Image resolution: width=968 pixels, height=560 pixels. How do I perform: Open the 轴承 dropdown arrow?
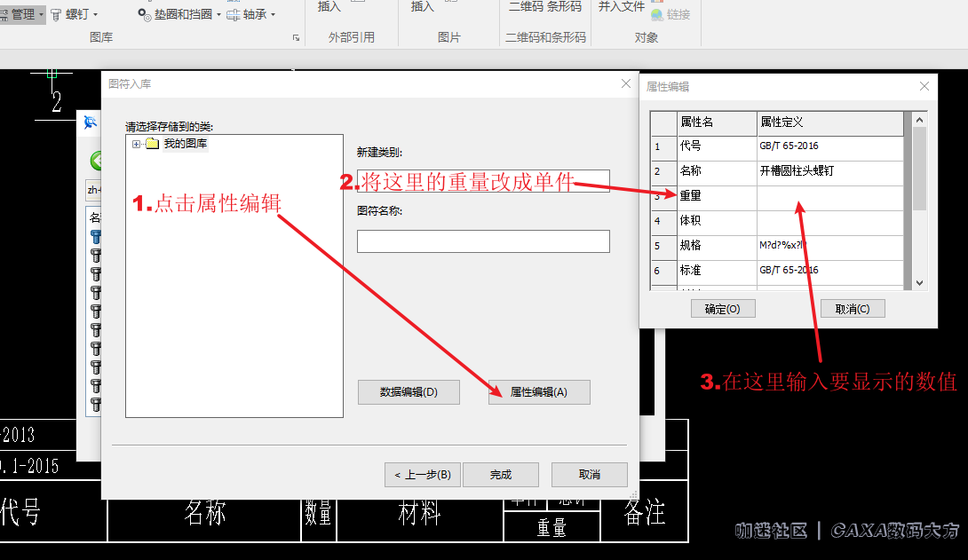pos(273,14)
